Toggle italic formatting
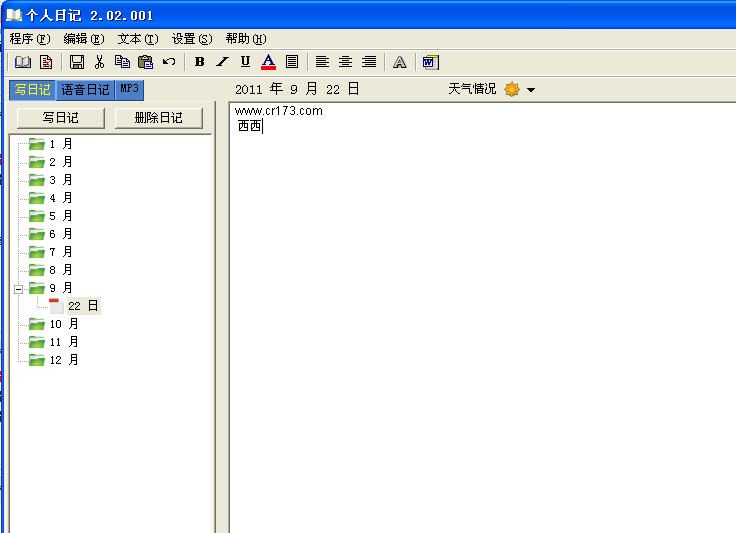 (x=222, y=61)
